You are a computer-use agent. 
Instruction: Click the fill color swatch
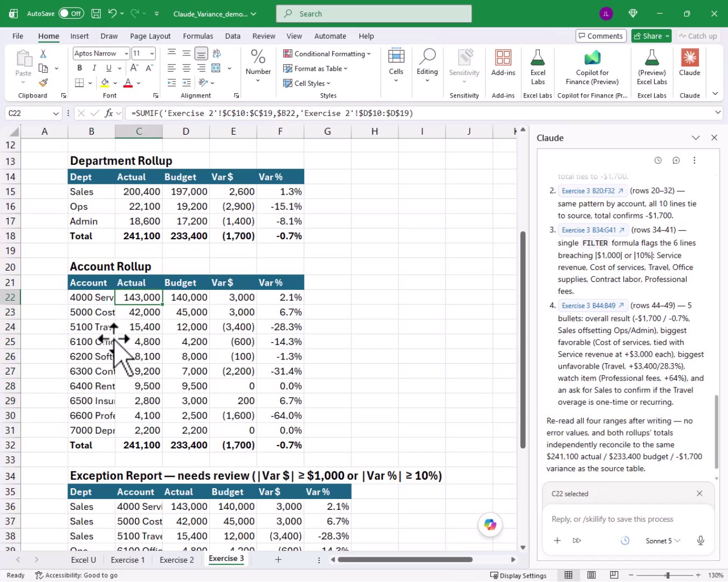[x=105, y=83]
